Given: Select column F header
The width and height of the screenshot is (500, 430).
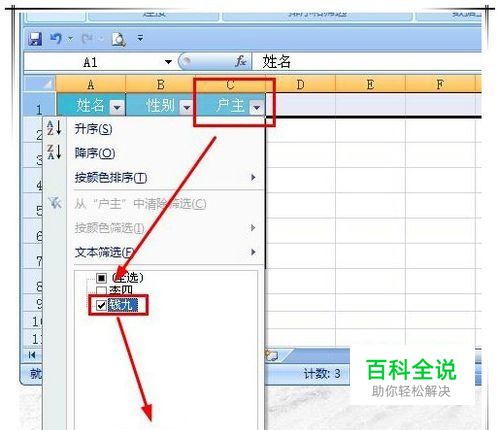Looking at the screenshot, I should (440, 85).
